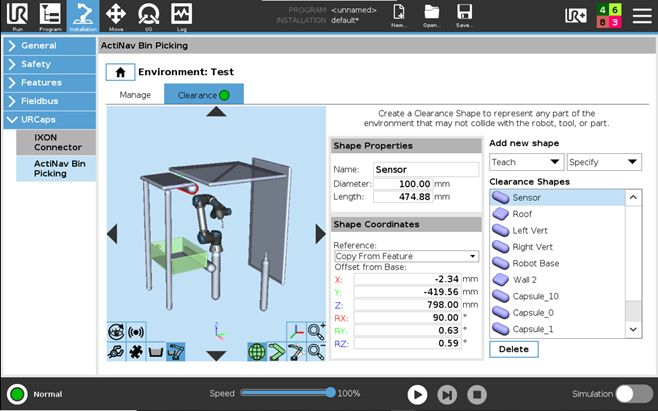Rotate 3D view upward with arrow
Image resolution: width=658 pixels, height=411 pixels.
pyautogui.click(x=216, y=112)
